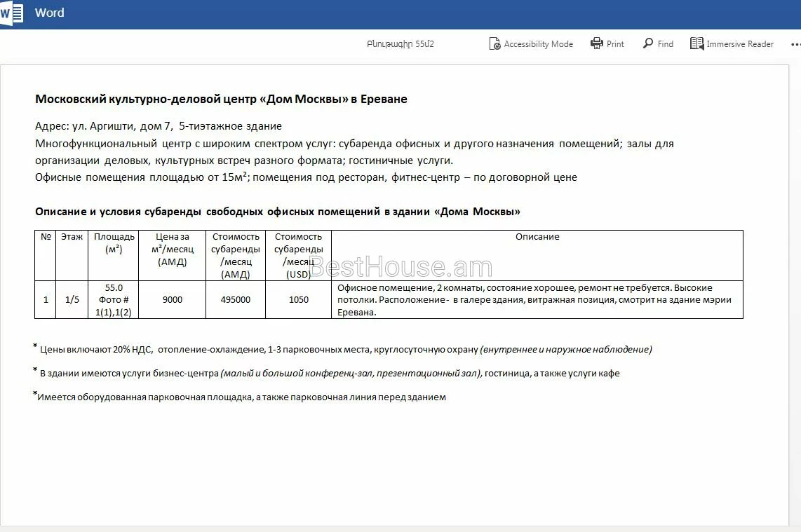Click the Accessibility Mode document icon

[x=494, y=43]
